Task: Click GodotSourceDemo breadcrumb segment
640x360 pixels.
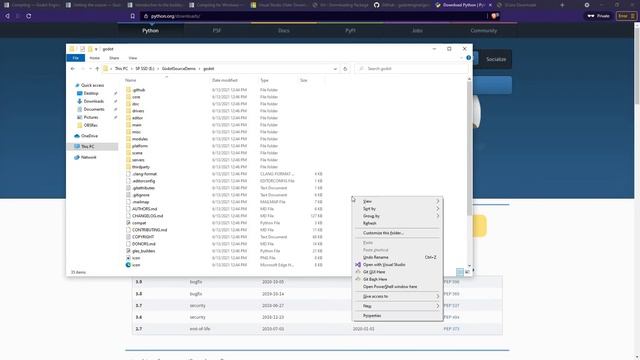Action: pos(179,69)
